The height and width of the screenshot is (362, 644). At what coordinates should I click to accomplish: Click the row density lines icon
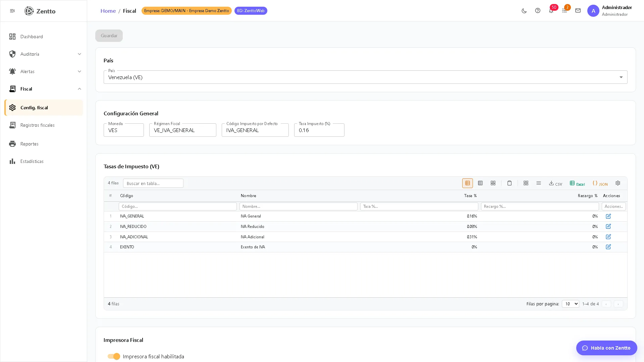[x=539, y=183]
